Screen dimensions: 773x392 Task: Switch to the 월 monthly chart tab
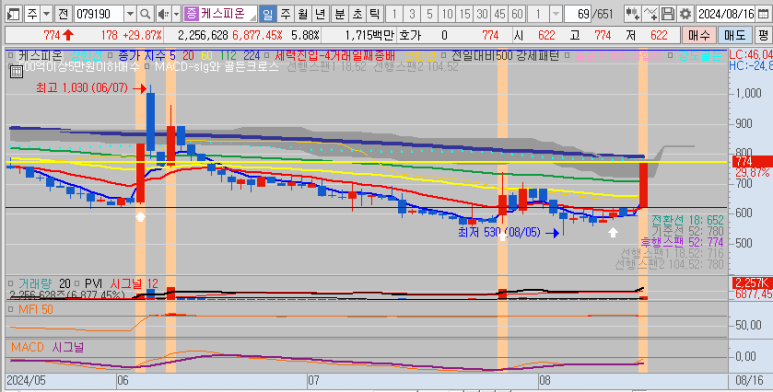pyautogui.click(x=302, y=14)
